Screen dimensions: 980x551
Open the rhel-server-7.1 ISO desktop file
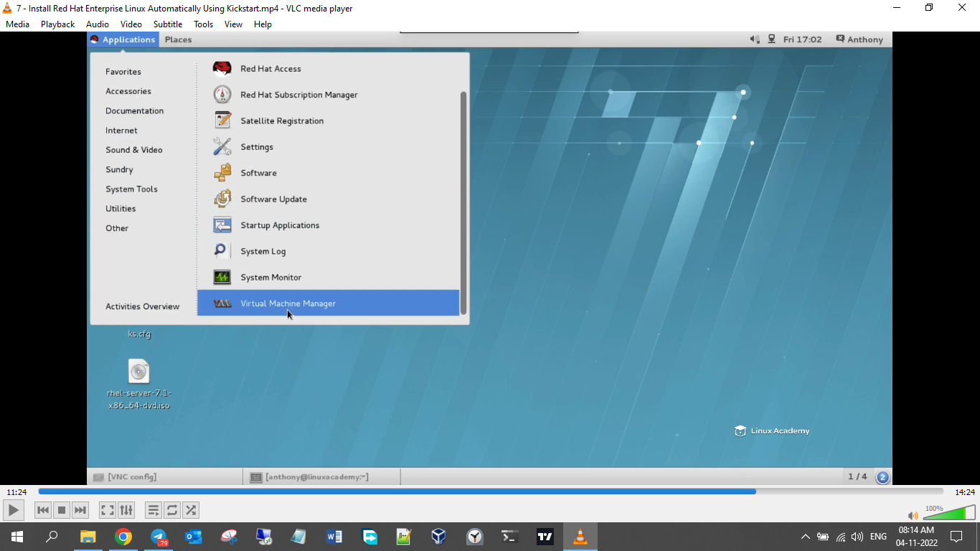138,385
